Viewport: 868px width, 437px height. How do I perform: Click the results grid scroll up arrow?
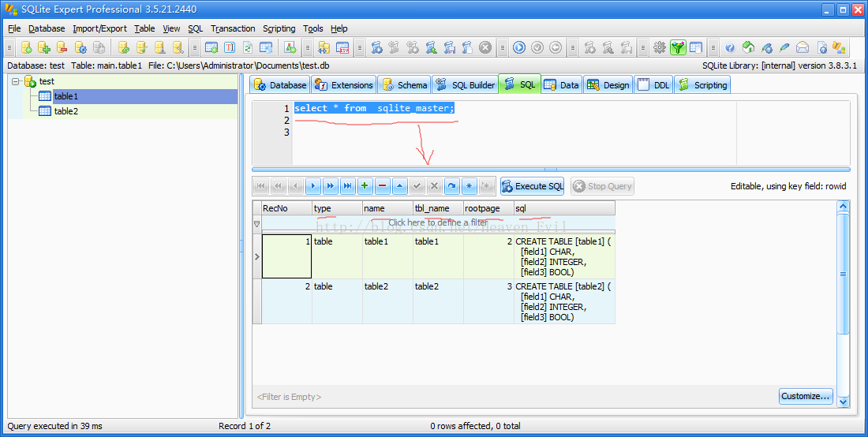click(843, 207)
